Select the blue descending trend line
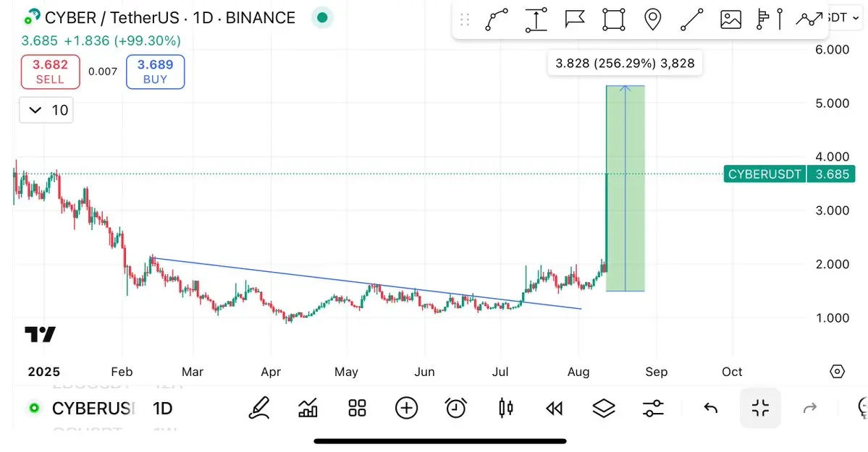 366,283
